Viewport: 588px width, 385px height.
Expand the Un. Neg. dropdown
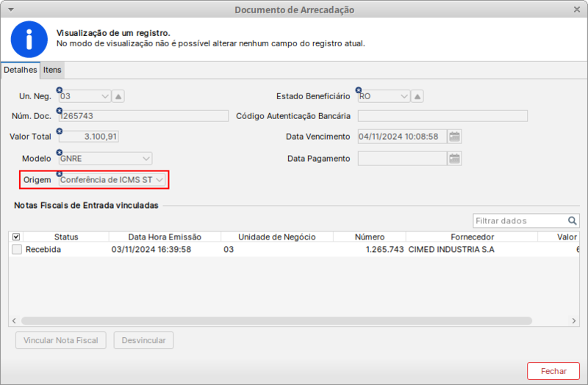[104, 96]
